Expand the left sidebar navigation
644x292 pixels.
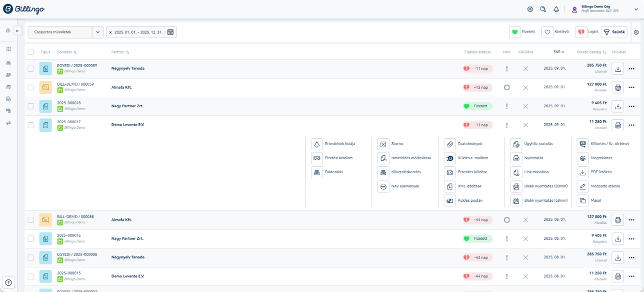pyautogui.click(x=17, y=31)
